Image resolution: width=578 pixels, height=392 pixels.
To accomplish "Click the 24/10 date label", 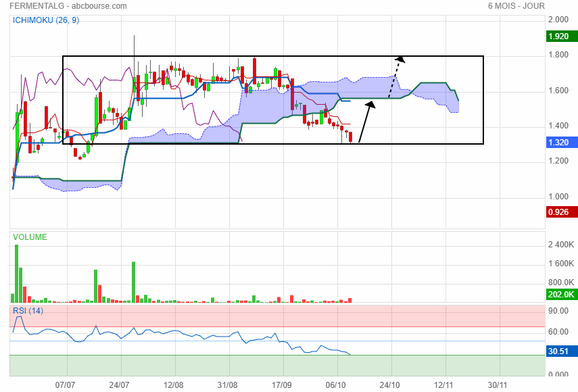I will click(x=389, y=385).
